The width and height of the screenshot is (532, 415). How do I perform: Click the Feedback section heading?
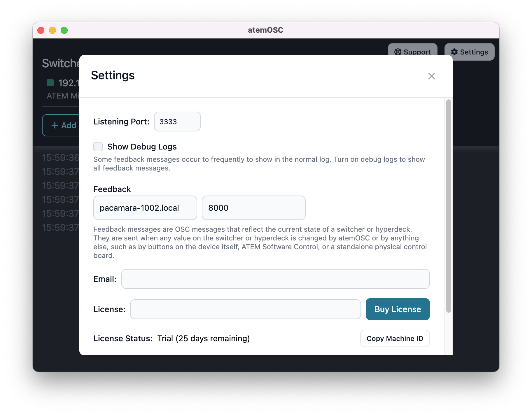click(112, 189)
